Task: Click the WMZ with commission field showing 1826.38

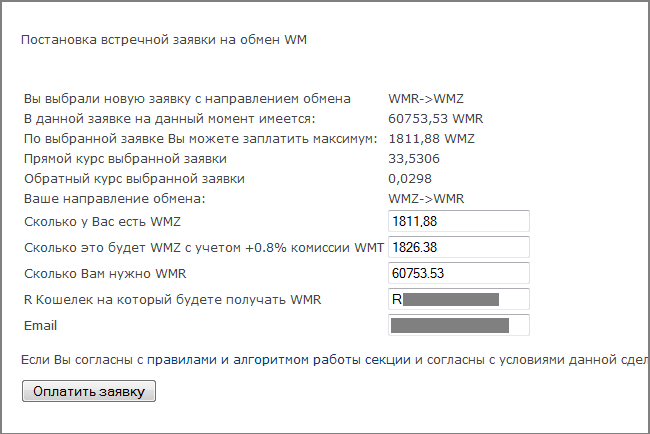Action: tap(458, 247)
